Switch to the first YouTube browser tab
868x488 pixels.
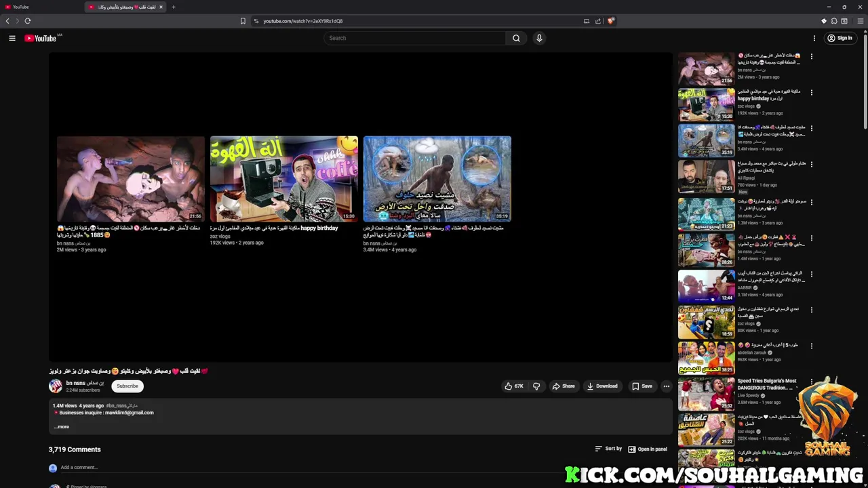41,7
